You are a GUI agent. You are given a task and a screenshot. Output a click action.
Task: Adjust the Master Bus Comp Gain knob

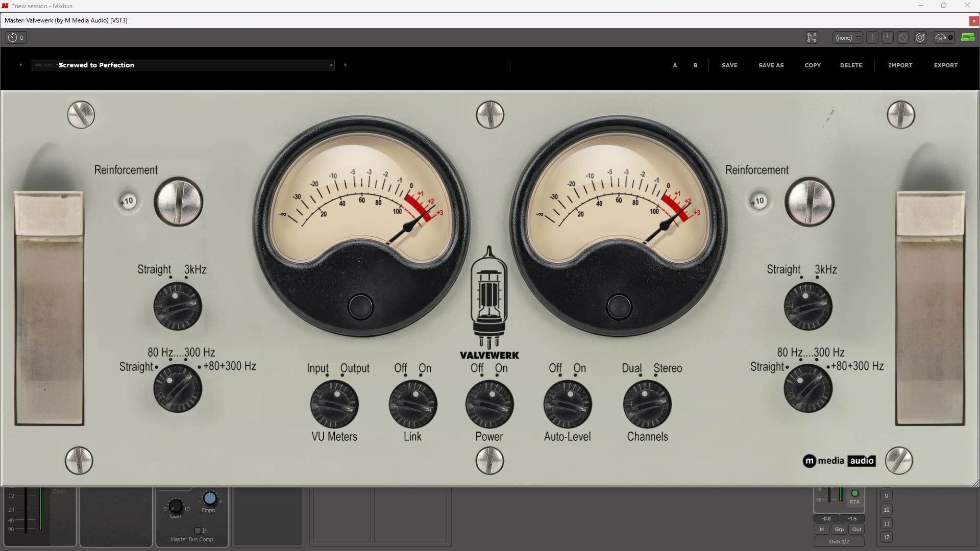tap(176, 506)
